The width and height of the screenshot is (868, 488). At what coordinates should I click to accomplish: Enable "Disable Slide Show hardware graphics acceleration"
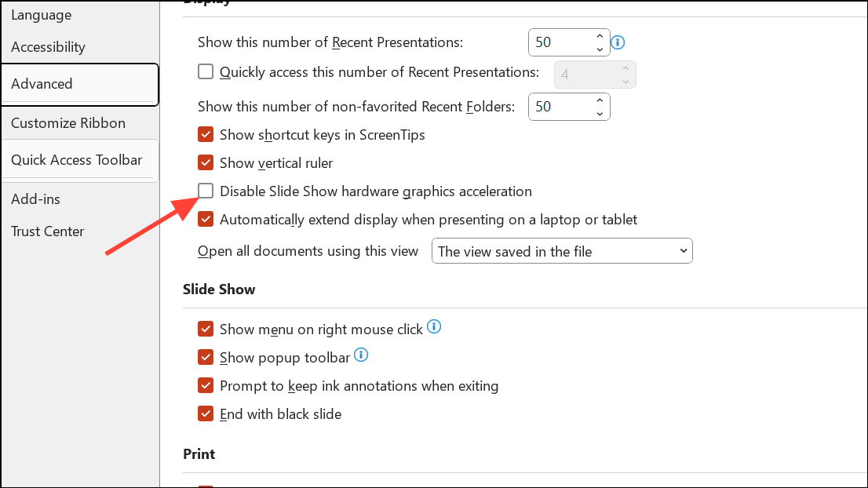(205, 191)
